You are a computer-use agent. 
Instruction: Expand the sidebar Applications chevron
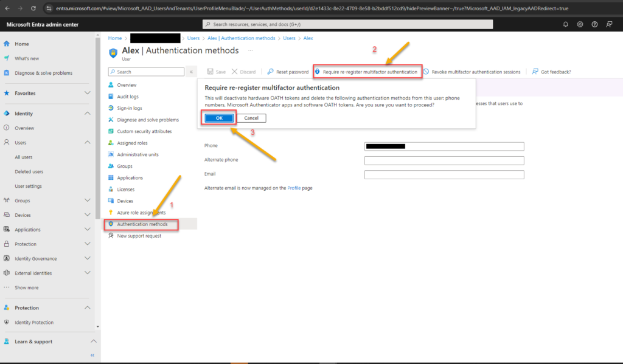click(x=88, y=230)
